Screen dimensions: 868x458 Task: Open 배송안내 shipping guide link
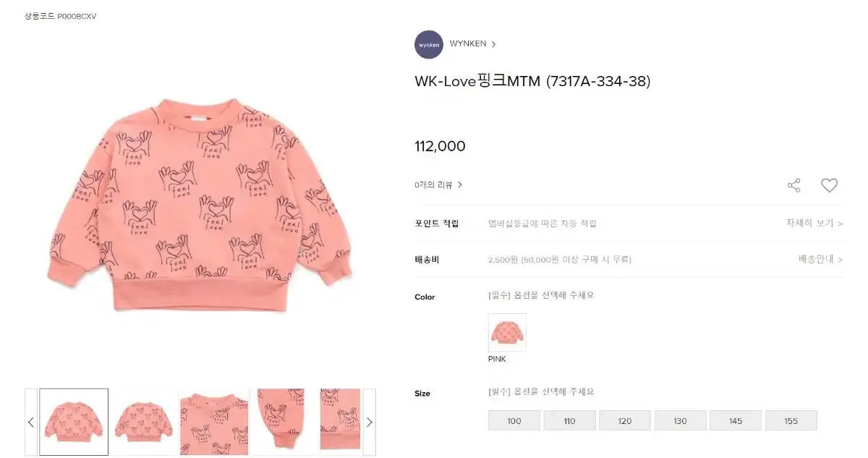click(821, 259)
